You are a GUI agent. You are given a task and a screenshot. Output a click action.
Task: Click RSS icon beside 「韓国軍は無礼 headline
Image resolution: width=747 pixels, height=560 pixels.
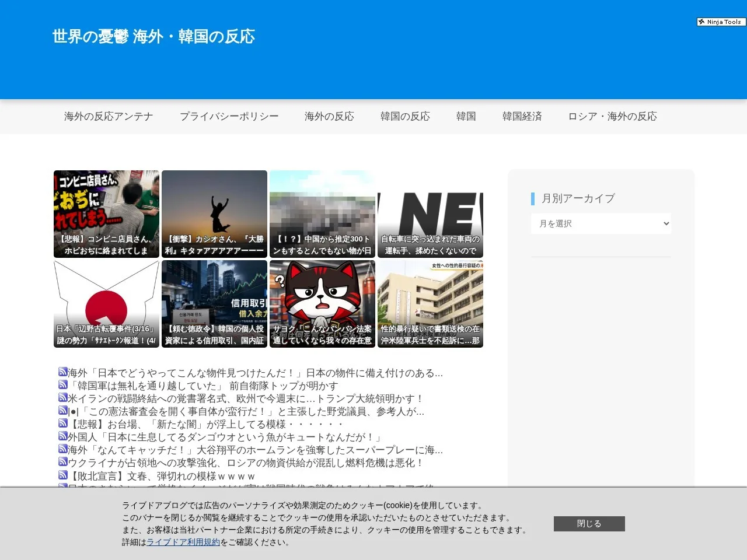(x=63, y=384)
